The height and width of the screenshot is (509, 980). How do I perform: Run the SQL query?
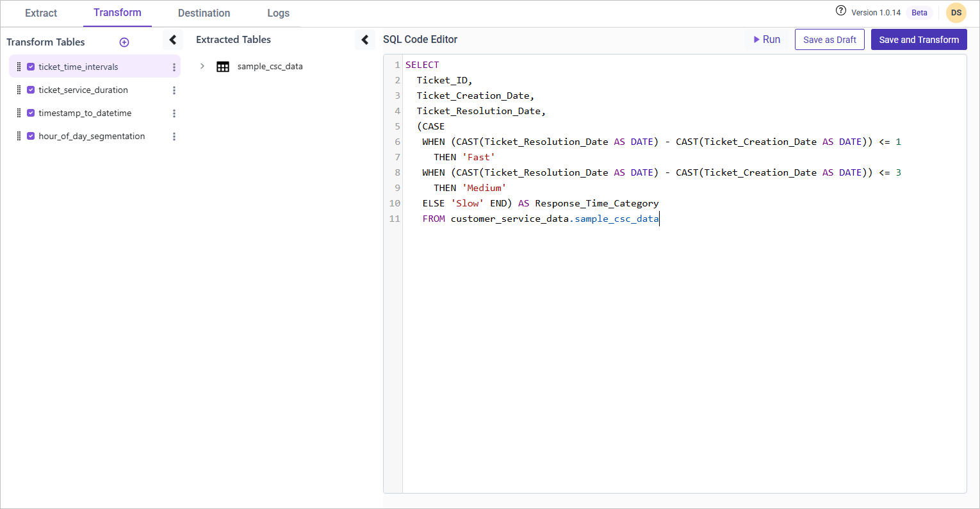pos(767,40)
